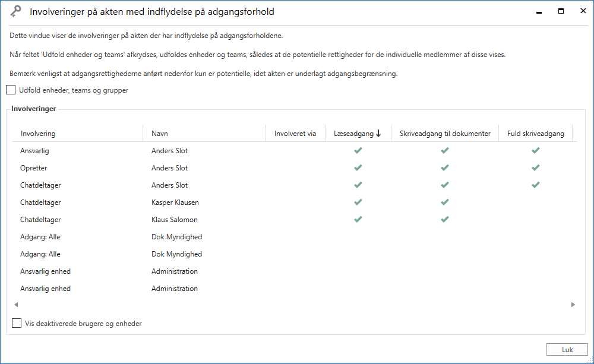
Task: Click the Læseadgang checkmark for Kasper Klausen
Action: click(358, 202)
